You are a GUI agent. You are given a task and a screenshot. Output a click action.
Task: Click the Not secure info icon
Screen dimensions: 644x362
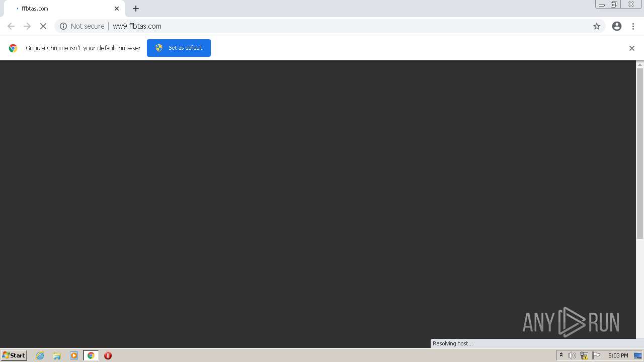(62, 26)
